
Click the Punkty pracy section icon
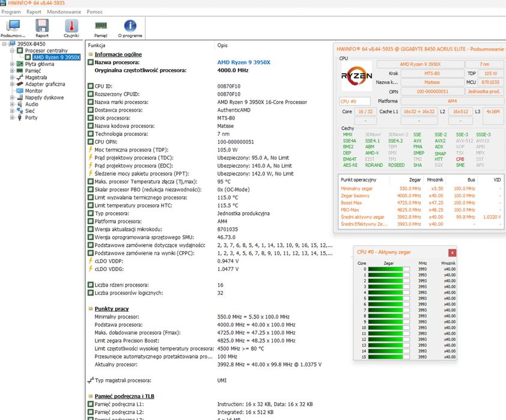coord(91,309)
